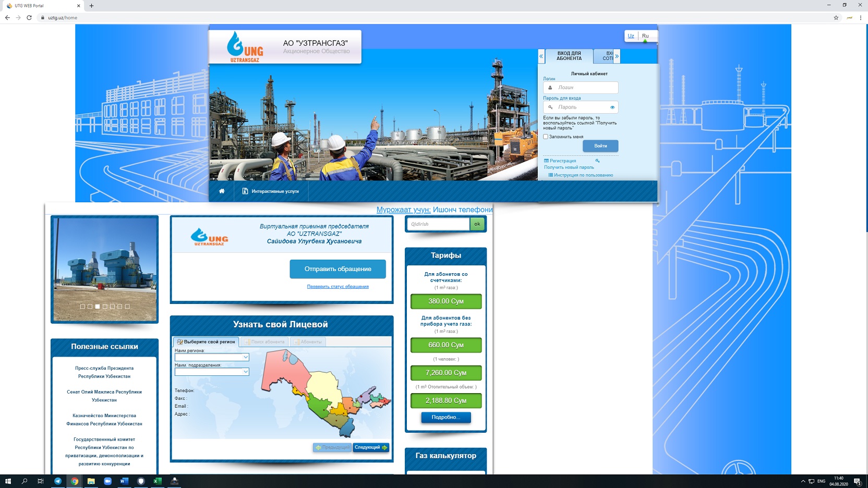The width and height of the screenshot is (868, 488).
Task: Select the 'Вход для абонента' tab
Action: (569, 56)
